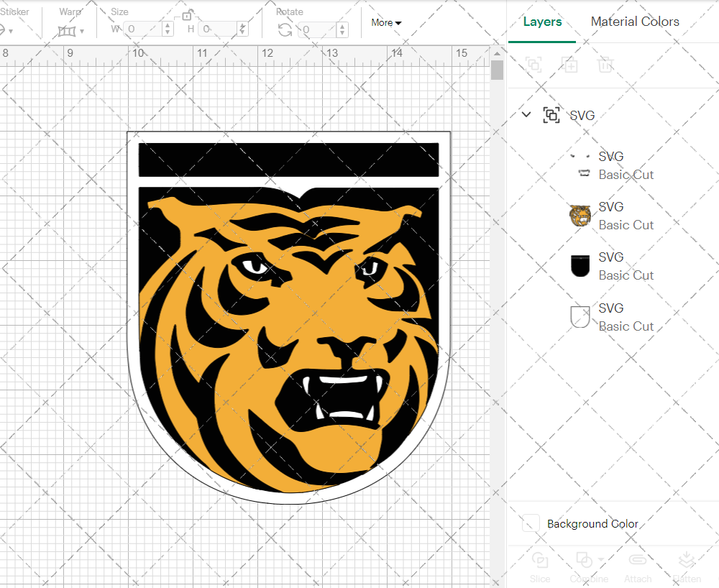Click the Warp tool icon
Screen dimensions: 719x588
pos(66,31)
